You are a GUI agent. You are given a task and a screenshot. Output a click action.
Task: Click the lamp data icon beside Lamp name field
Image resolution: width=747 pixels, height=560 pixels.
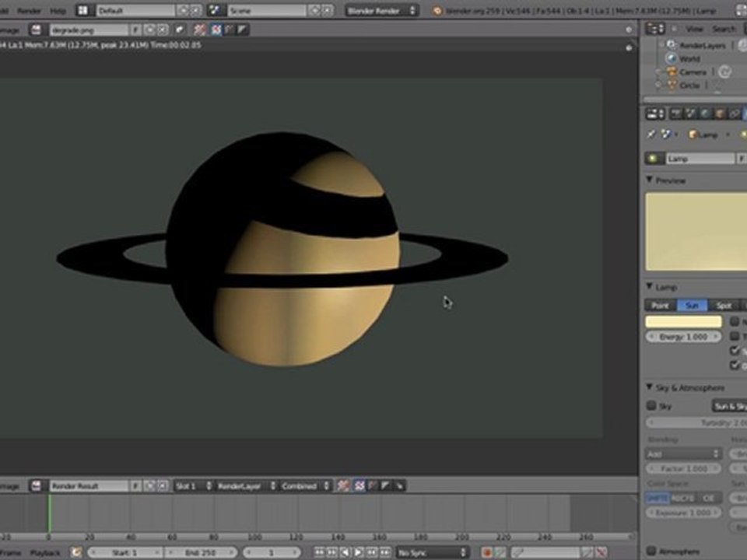click(x=654, y=159)
